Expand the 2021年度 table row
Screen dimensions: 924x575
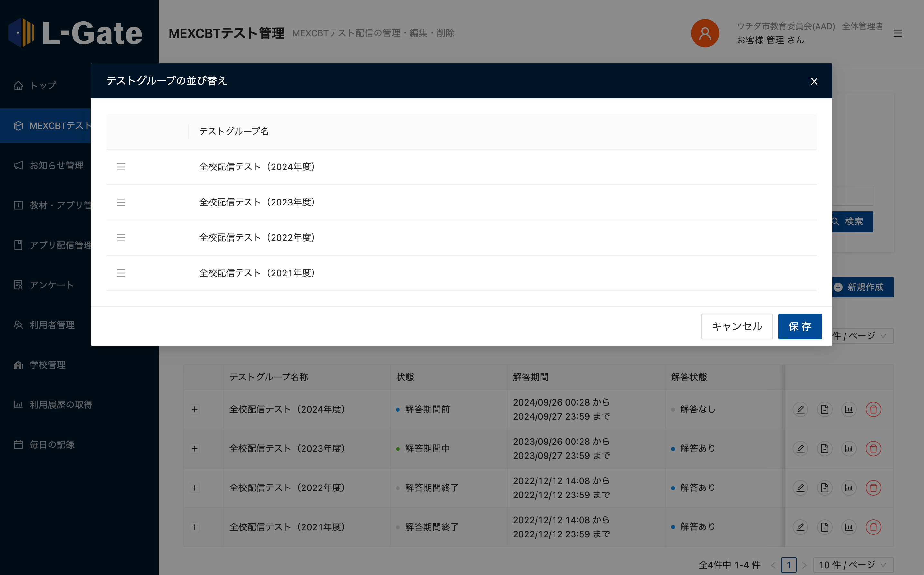195,527
